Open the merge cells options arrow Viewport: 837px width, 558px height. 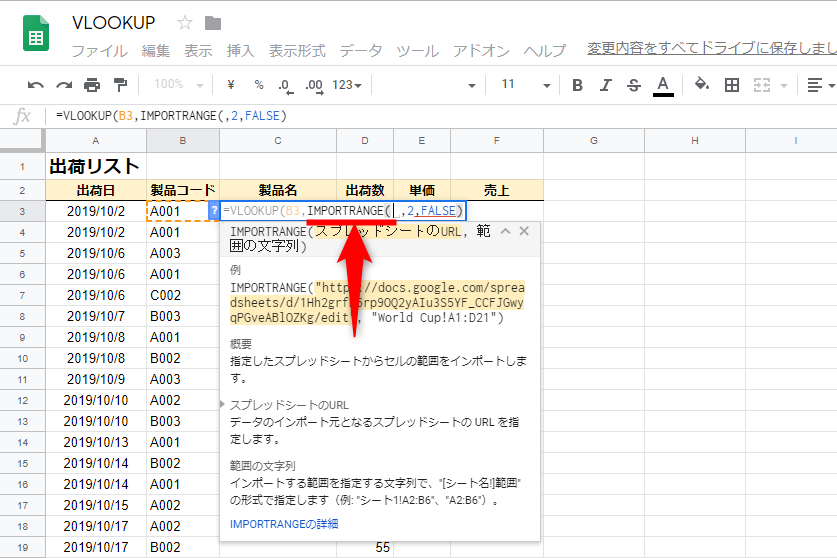[x=784, y=85]
